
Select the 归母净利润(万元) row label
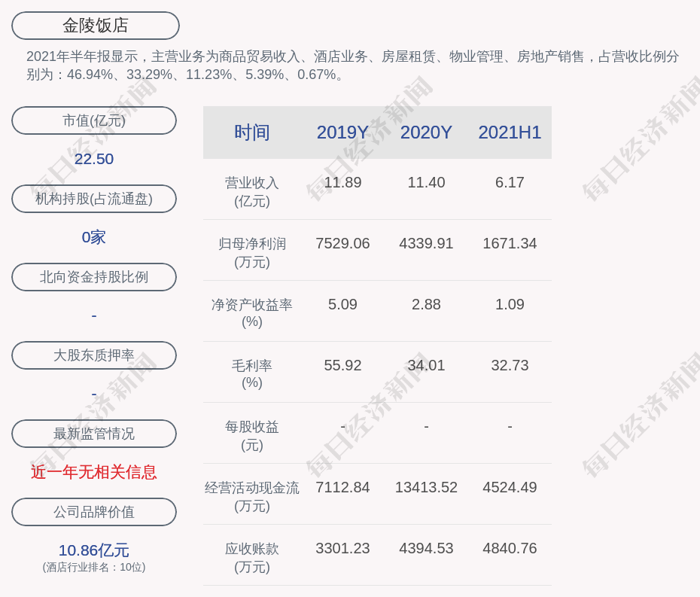coord(252,253)
